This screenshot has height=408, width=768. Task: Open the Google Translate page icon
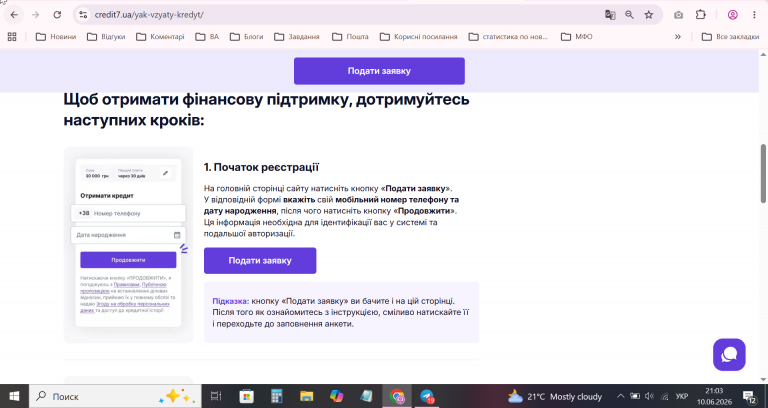coord(610,15)
